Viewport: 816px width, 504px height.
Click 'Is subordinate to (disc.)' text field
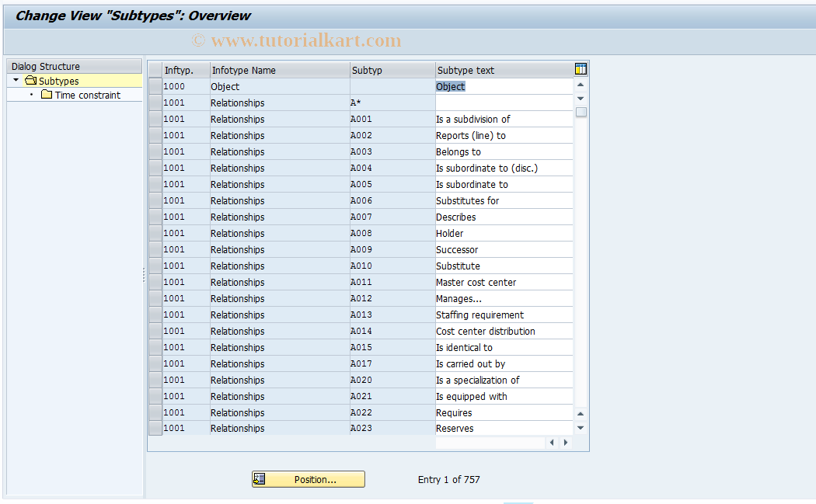click(x=504, y=168)
